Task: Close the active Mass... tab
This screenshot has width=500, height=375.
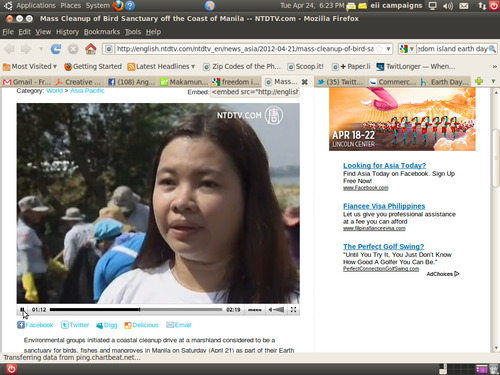Action: point(304,82)
